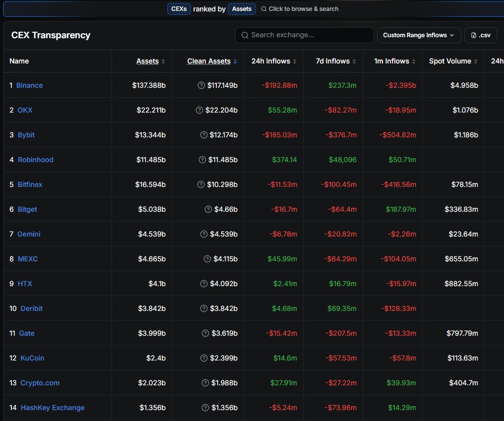
Task: Select the Name column header
Action: coord(19,61)
